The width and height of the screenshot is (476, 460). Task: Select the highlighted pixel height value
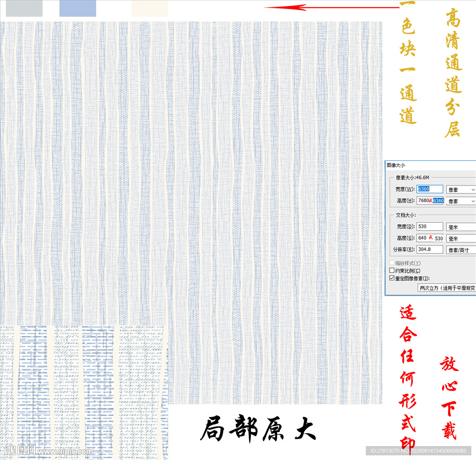click(x=437, y=201)
